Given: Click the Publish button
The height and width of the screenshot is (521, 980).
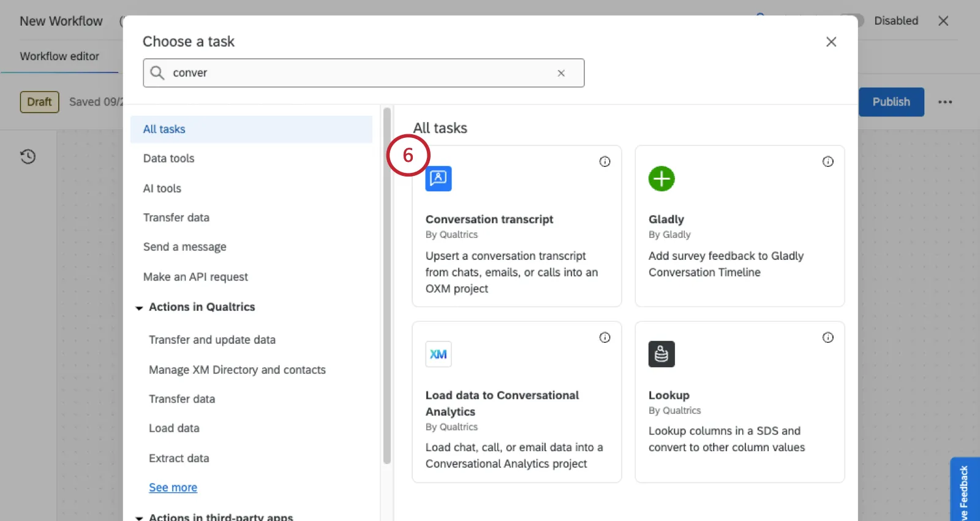Looking at the screenshot, I should click(891, 102).
